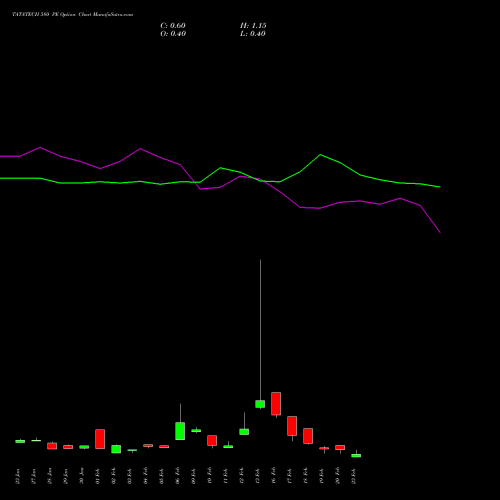Click the '16 Feb' date axis label
The height and width of the screenshot is (500, 500).
[x=274, y=476]
